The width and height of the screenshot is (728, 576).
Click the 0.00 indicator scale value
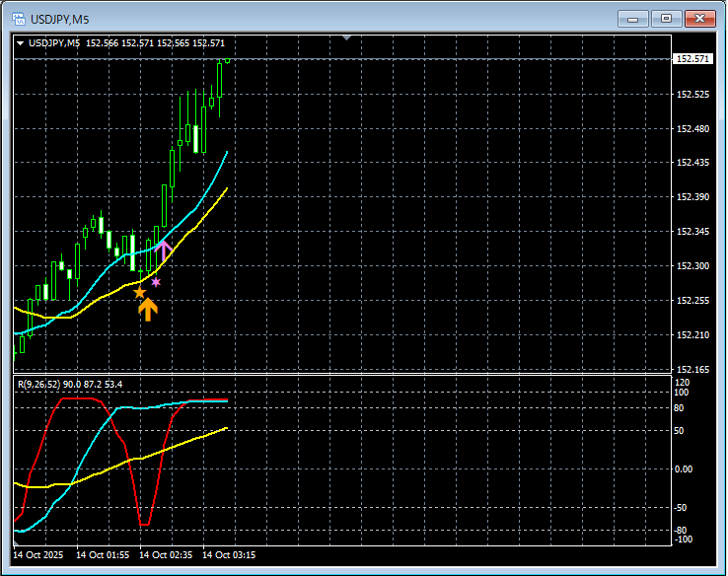(x=684, y=469)
